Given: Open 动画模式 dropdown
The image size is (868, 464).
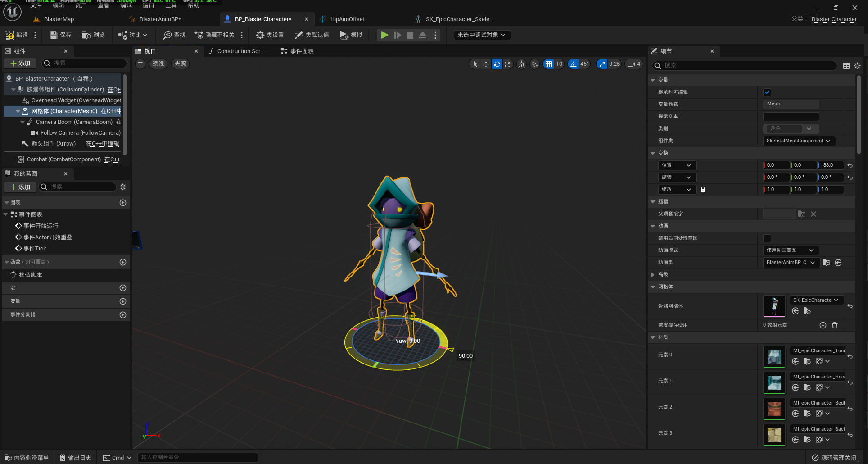Looking at the screenshot, I should 791,250.
